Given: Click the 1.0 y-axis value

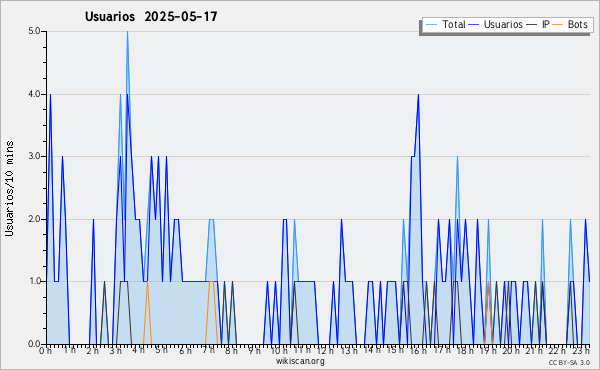Looking at the screenshot, I should coord(34,282).
